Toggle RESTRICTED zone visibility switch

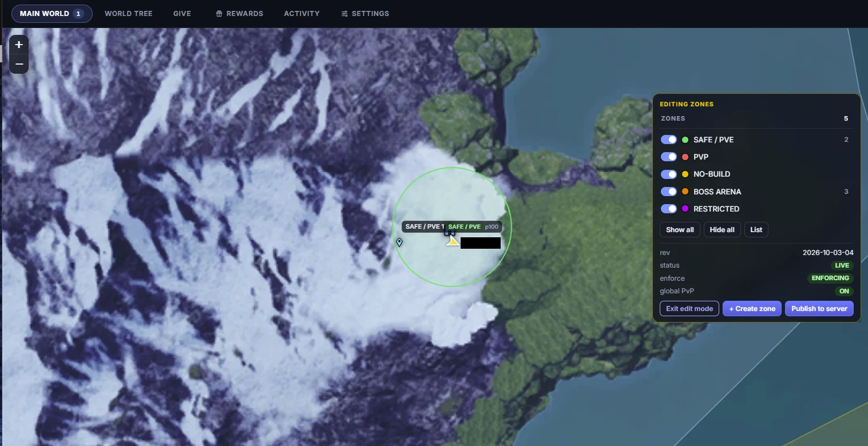coord(668,209)
